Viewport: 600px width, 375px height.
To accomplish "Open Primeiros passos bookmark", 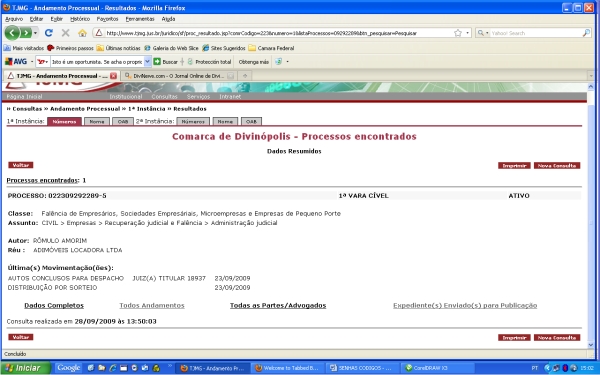I will (x=70, y=48).
